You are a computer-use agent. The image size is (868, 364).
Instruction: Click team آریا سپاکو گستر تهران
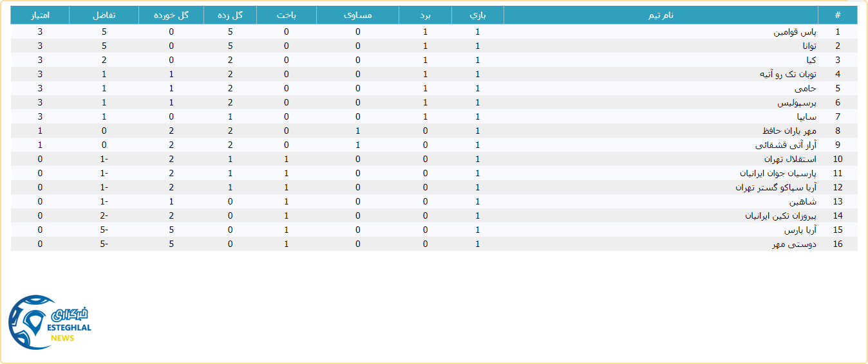776,187
